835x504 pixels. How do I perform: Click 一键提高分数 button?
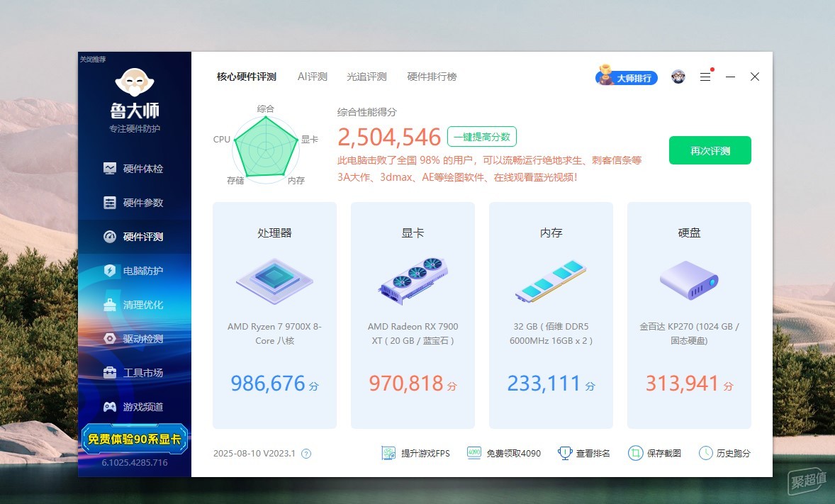[x=482, y=137]
